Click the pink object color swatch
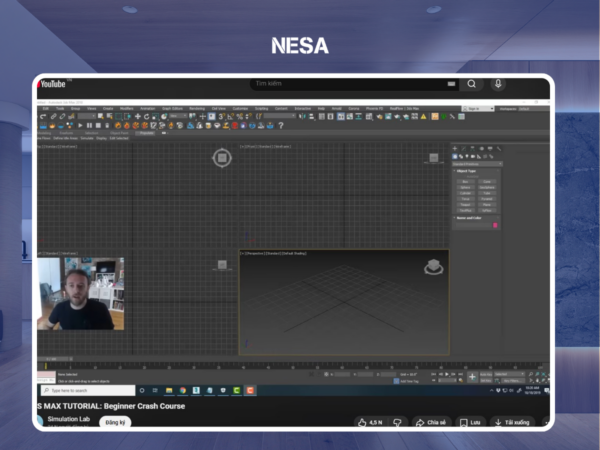This screenshot has height=450, width=600. [495, 225]
